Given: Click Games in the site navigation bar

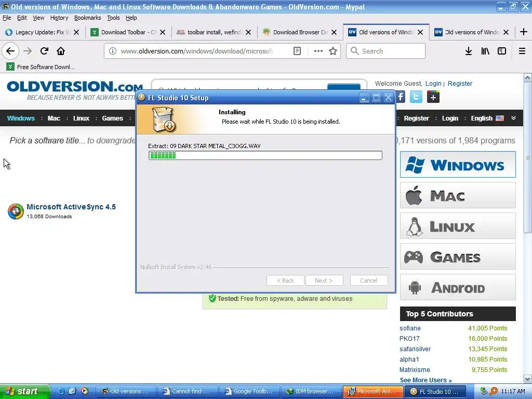Looking at the screenshot, I should [112, 118].
